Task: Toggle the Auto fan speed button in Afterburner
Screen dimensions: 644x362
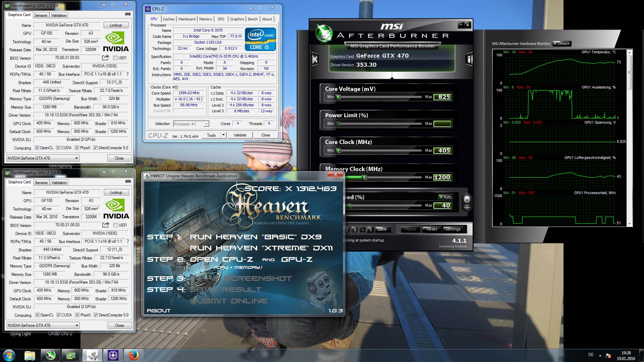Action: click(445, 197)
